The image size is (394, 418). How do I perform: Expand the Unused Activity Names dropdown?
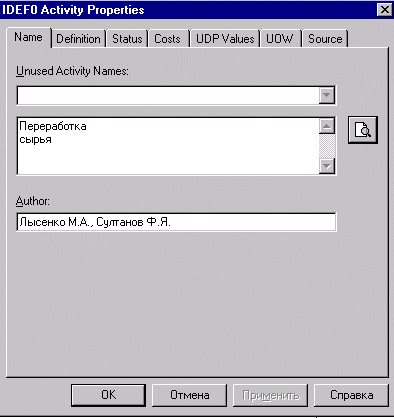tap(327, 95)
